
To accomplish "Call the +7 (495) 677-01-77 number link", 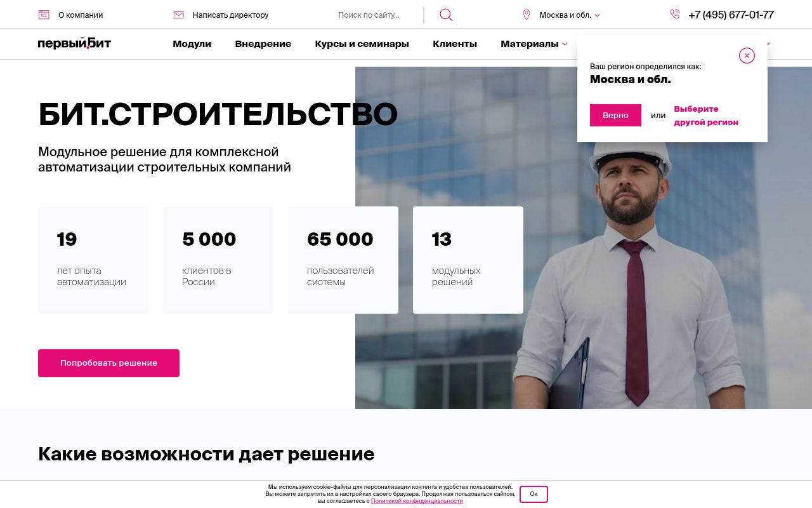I will (x=731, y=15).
